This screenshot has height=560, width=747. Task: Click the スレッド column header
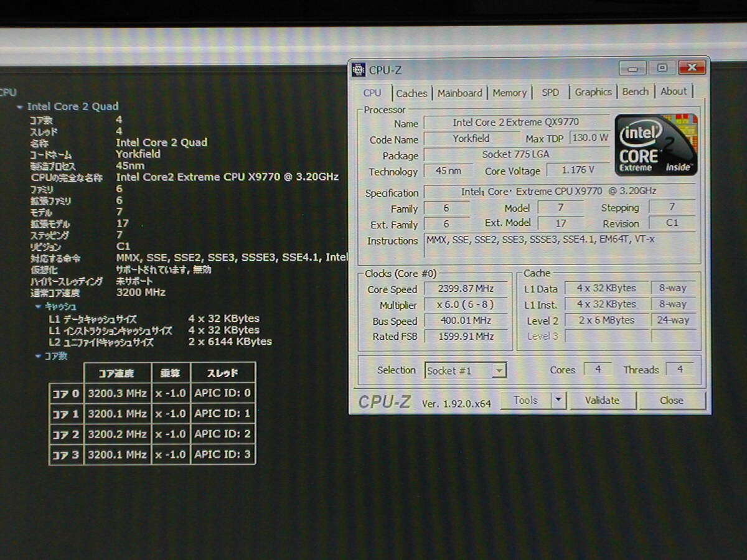tap(222, 373)
